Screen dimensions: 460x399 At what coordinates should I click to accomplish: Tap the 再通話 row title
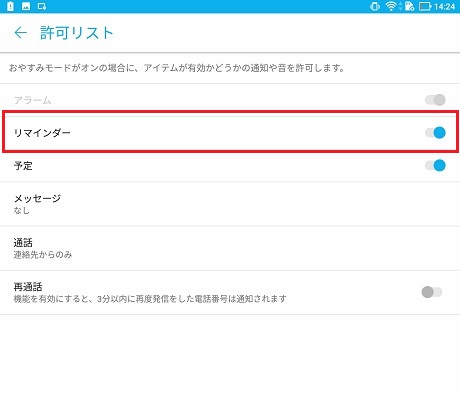[28, 286]
